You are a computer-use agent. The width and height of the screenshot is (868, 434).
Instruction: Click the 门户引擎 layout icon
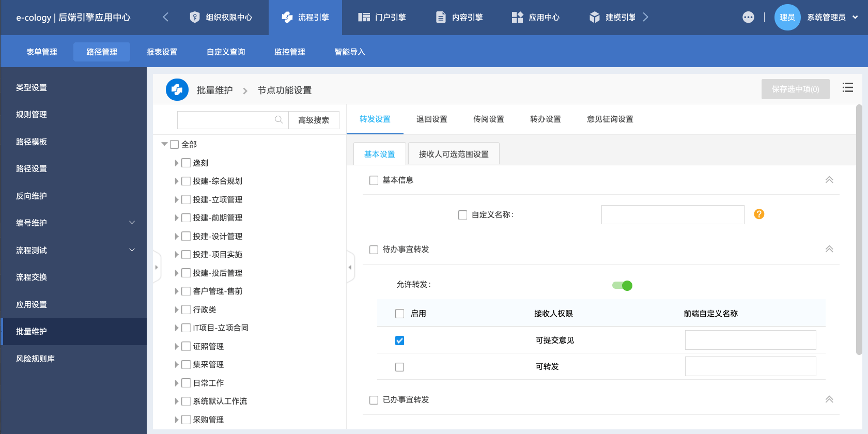tap(364, 17)
